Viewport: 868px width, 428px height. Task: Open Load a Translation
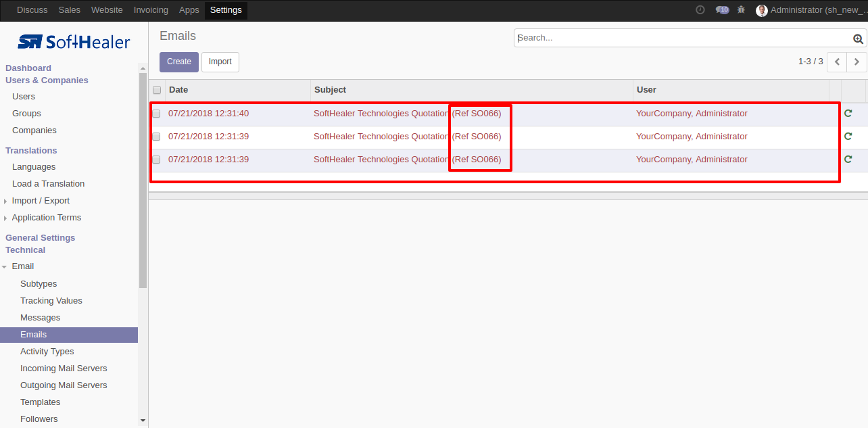pos(49,184)
